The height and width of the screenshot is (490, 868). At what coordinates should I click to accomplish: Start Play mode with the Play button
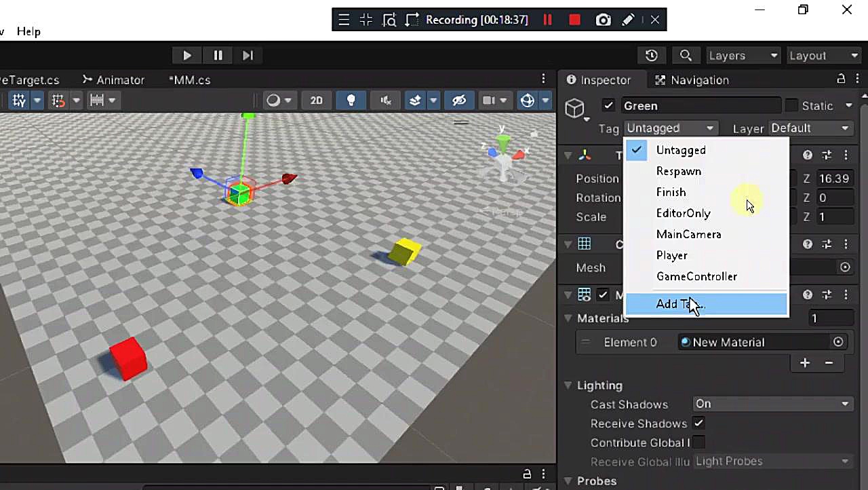[187, 56]
